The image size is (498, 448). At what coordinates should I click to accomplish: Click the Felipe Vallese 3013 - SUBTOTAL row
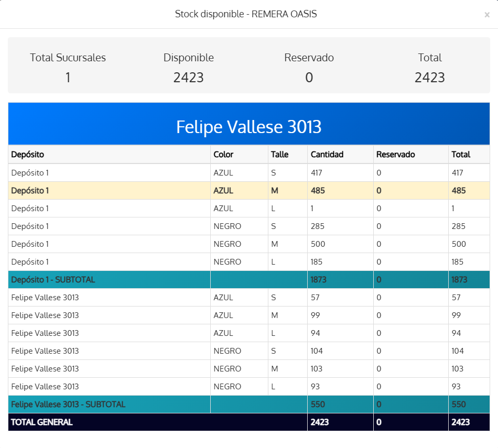(249, 404)
